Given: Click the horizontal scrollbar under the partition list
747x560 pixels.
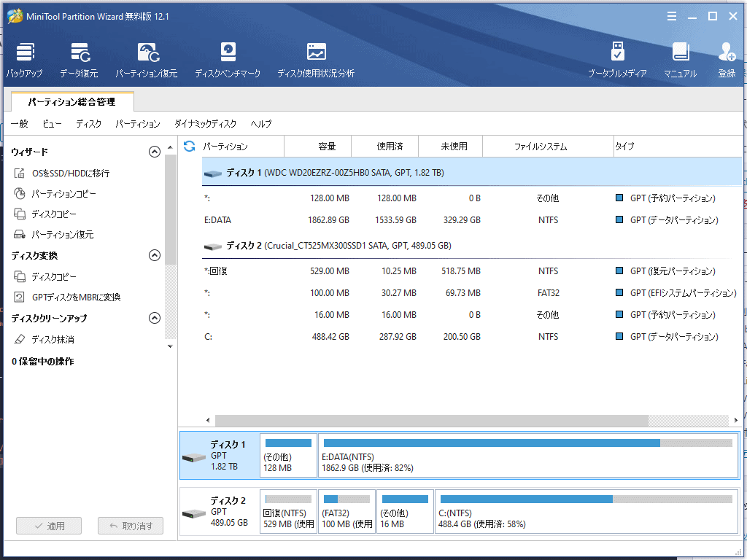Looking at the screenshot, I should pos(430,421).
